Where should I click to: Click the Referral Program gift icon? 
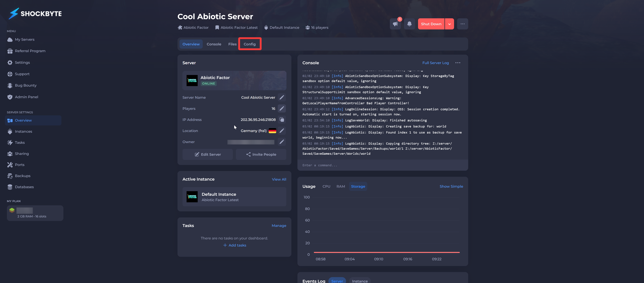pos(10,51)
